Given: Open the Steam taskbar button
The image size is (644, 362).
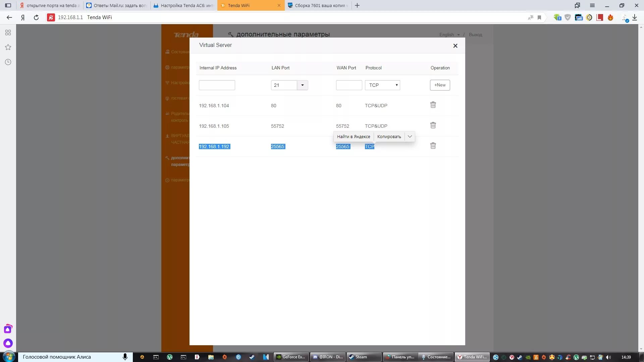Looking at the screenshot, I should 364,357.
